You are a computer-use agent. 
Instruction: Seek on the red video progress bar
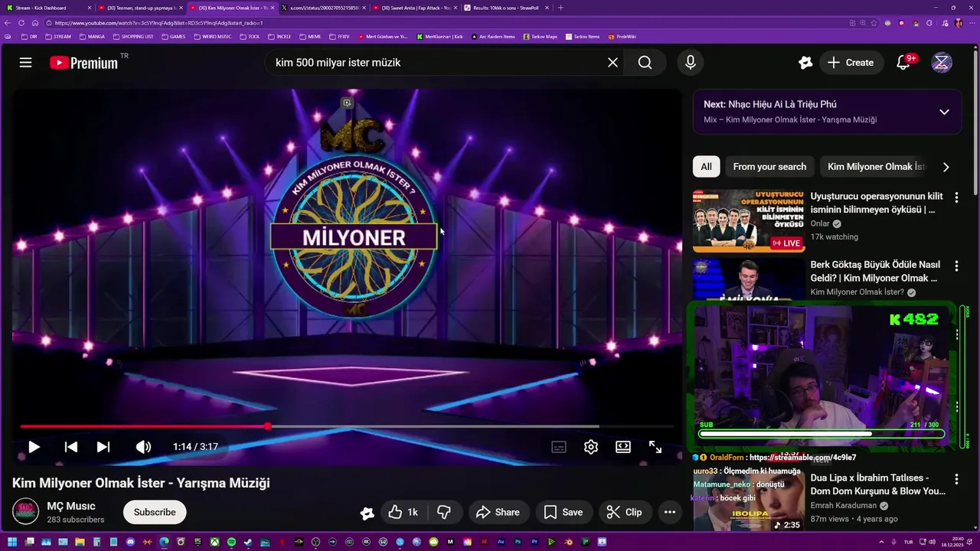tap(346, 426)
